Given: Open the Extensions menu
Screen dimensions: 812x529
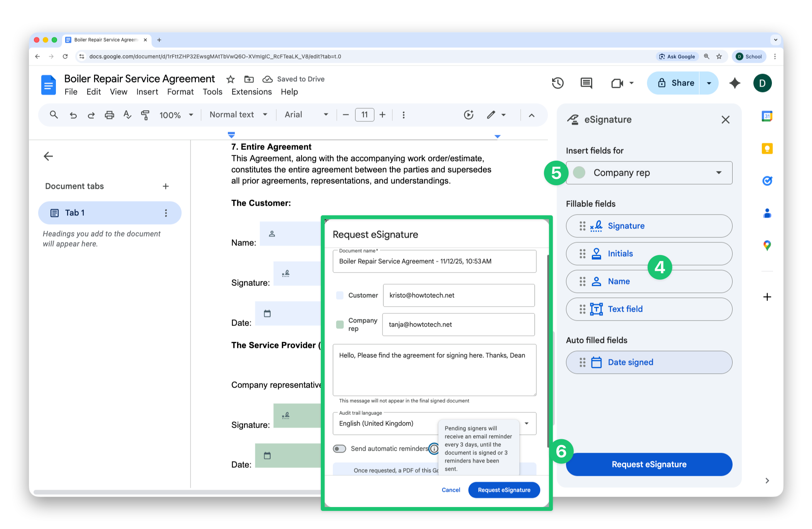Looking at the screenshot, I should pyautogui.click(x=251, y=92).
